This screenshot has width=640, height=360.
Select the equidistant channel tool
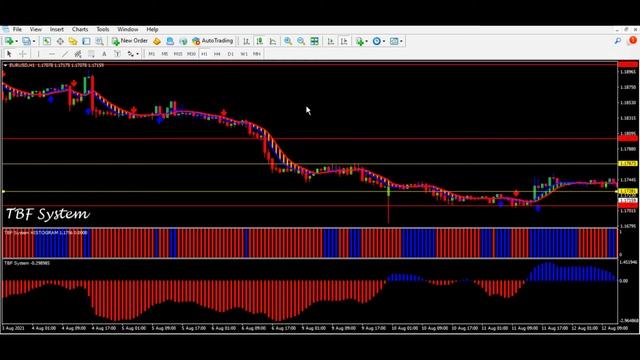tap(78, 54)
